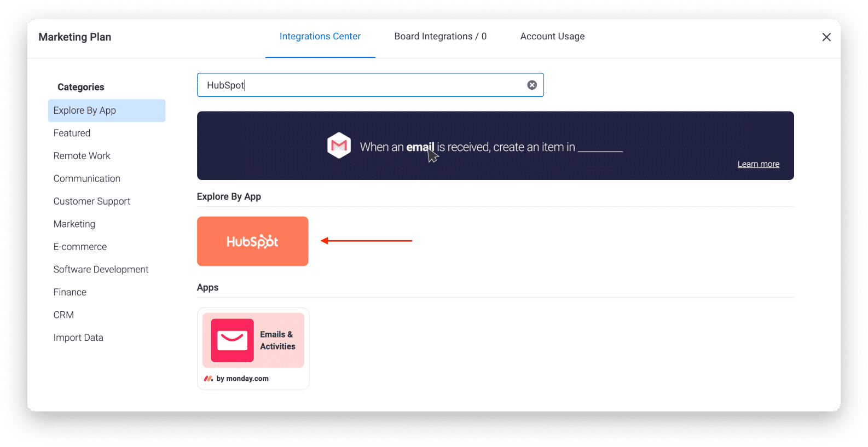
Task: Select the Software Development category
Action: 101,269
